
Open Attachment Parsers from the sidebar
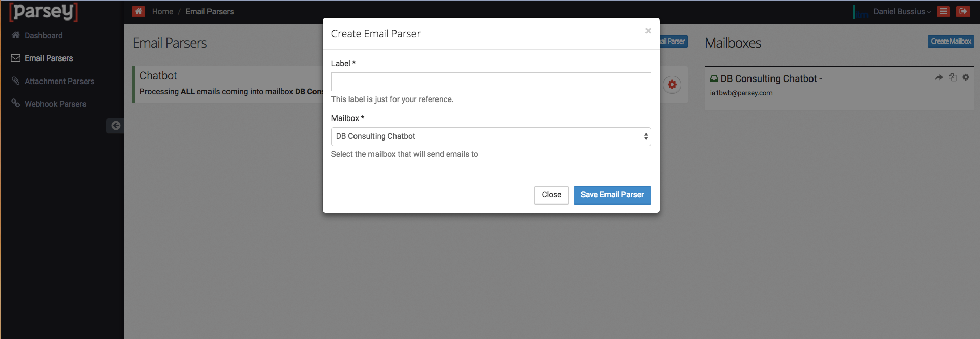(59, 81)
